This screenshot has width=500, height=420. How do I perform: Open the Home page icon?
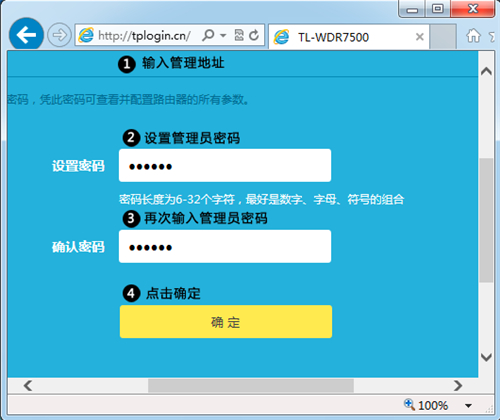pos(473,35)
